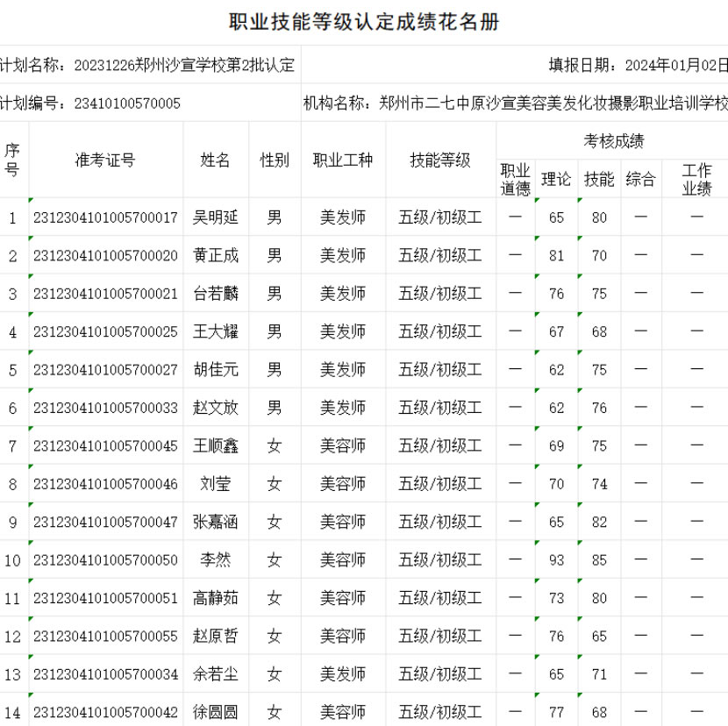The width and height of the screenshot is (728, 726).
Task: Select the name cell 徐圆圆
Action: pos(216,713)
